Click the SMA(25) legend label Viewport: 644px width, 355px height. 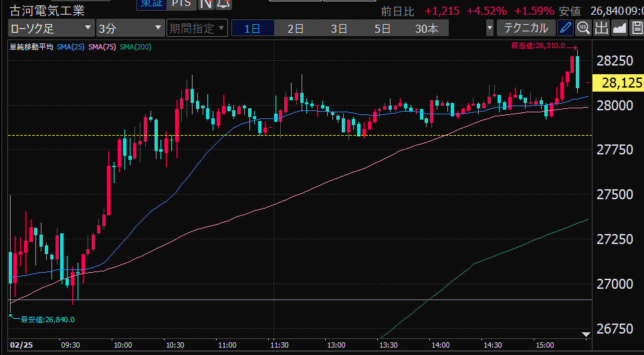(70, 46)
